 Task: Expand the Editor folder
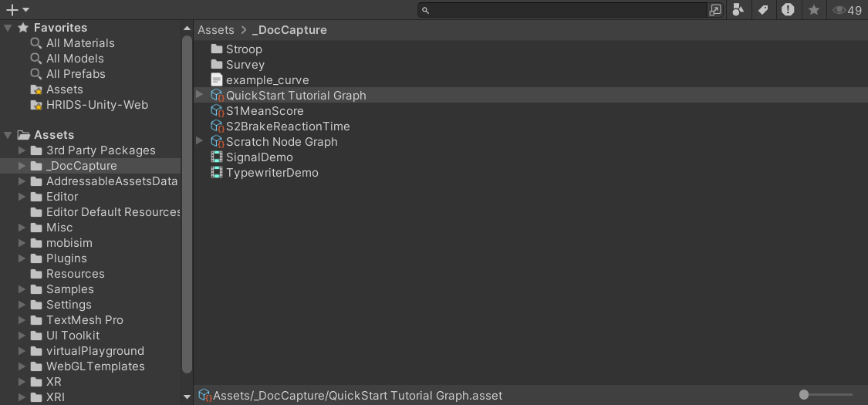(22, 197)
